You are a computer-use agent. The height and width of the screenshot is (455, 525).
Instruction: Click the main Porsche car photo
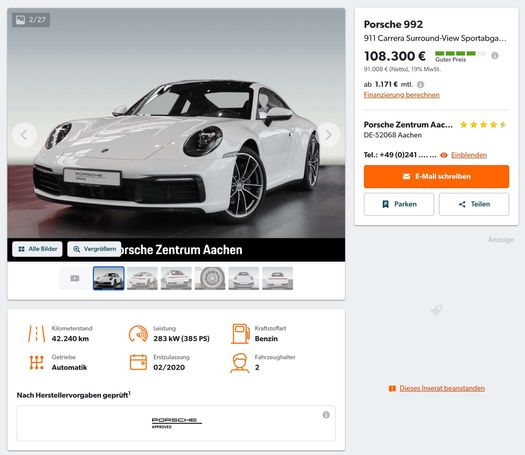[176, 135]
